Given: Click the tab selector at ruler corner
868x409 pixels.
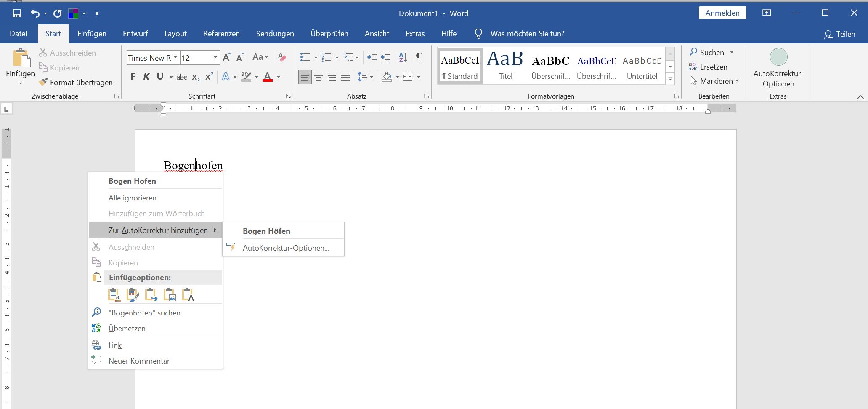Looking at the screenshot, I should [x=6, y=110].
